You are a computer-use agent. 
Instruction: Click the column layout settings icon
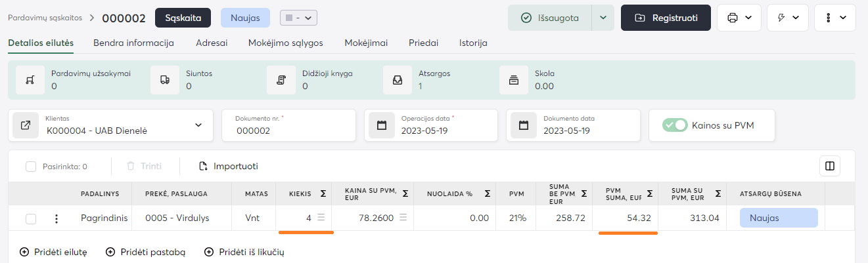click(x=829, y=166)
